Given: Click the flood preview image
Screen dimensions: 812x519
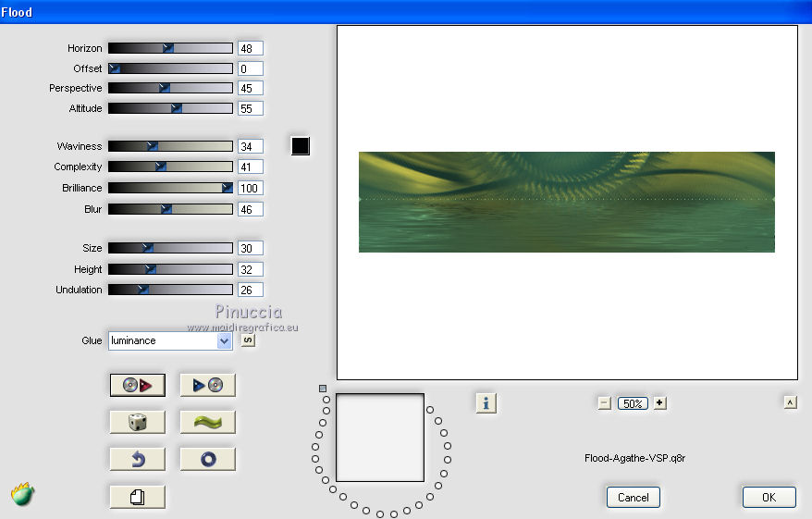Looking at the screenshot, I should [567, 202].
